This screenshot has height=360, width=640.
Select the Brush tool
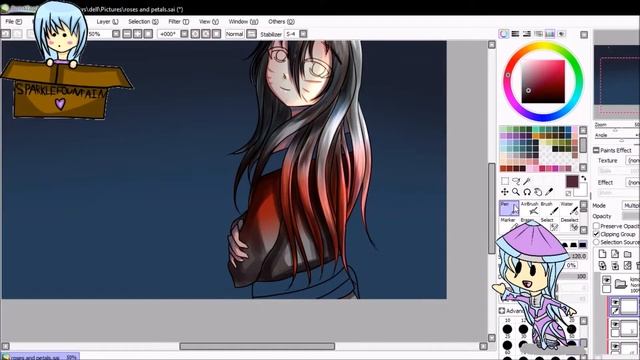(x=549, y=208)
